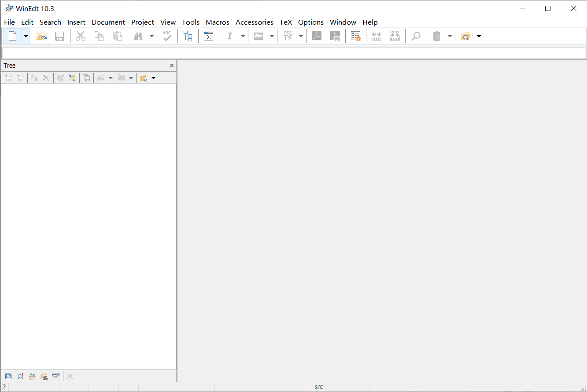Image resolution: width=587 pixels, height=392 pixels.
Task: Open the new document dropdown arrow
Action: pyautogui.click(x=26, y=36)
